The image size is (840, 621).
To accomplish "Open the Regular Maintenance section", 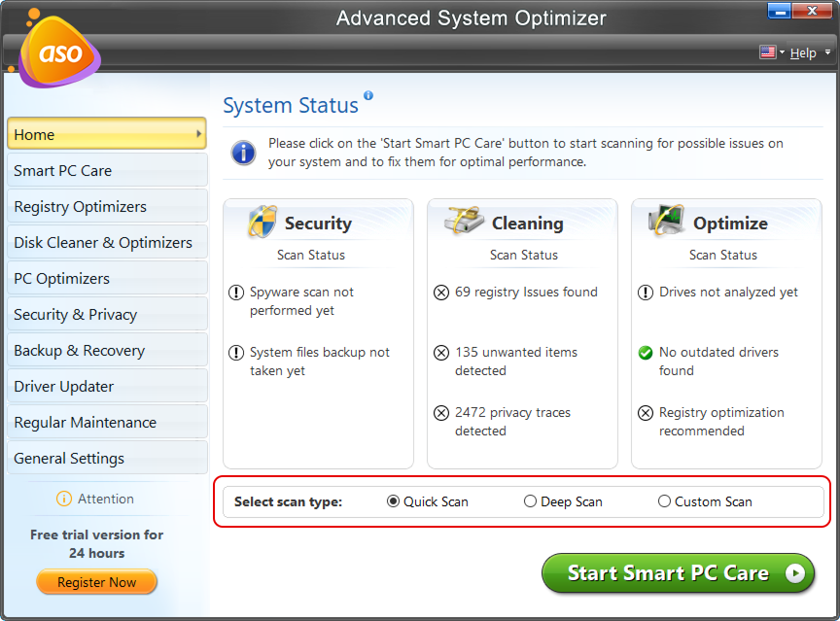I will pyautogui.click(x=107, y=422).
